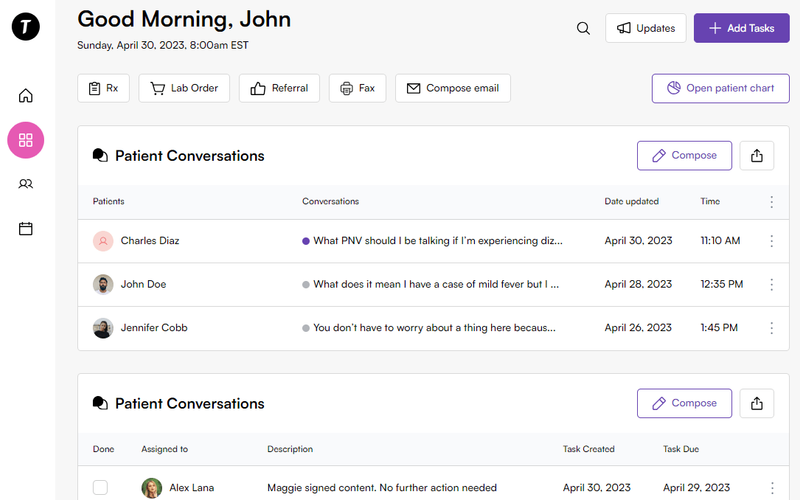Click date April 28, 2023 cell
Screen dimensions: 800x500
pyautogui.click(x=638, y=284)
